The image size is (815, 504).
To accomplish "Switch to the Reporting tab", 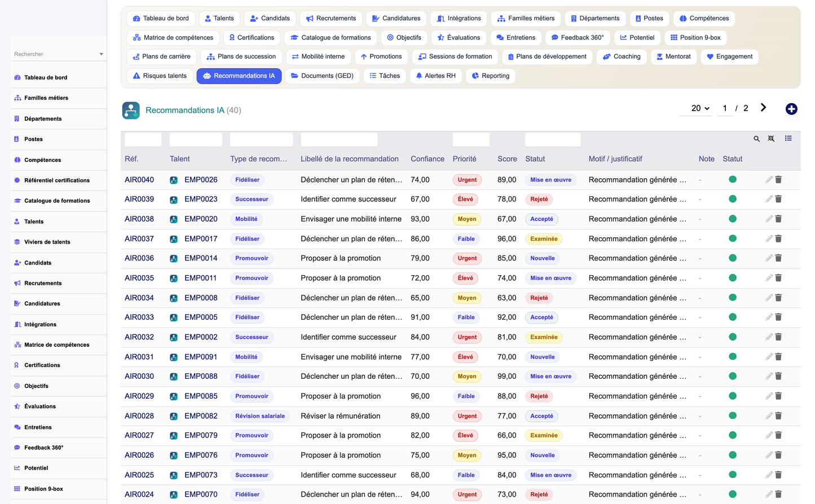I will (491, 76).
